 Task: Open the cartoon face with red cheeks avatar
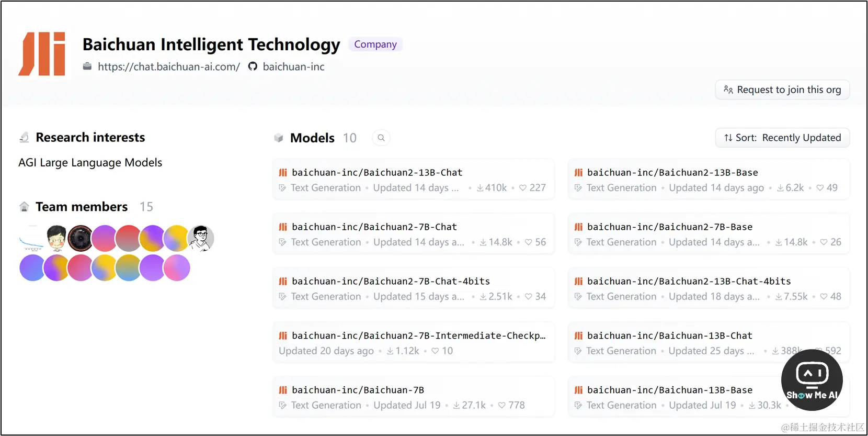[56, 238]
